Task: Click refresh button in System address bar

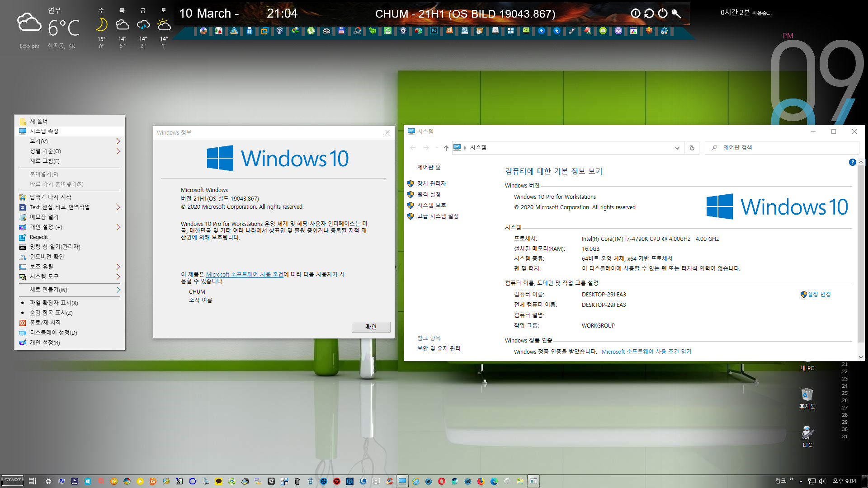Action: point(692,148)
